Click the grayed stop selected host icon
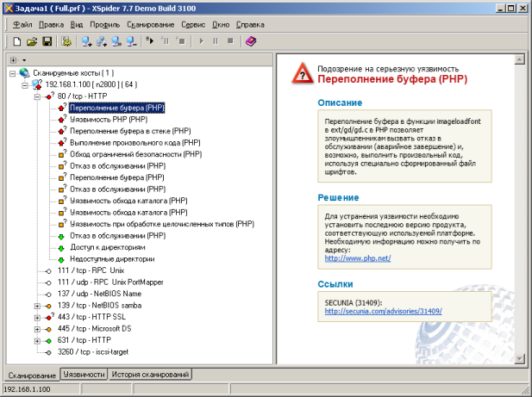532x397 pixels. pos(180,41)
